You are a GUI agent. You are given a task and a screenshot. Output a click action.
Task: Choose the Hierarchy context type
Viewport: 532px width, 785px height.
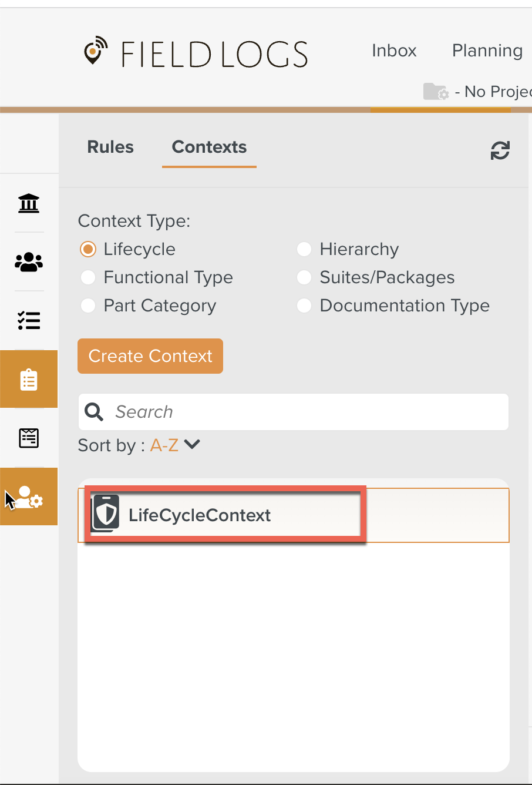click(x=304, y=249)
